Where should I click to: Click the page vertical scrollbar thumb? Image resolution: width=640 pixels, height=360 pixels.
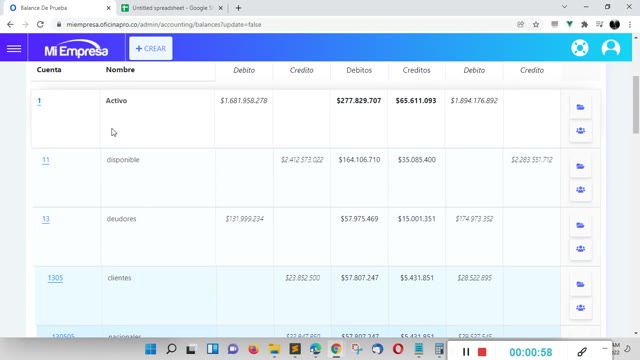point(636,104)
